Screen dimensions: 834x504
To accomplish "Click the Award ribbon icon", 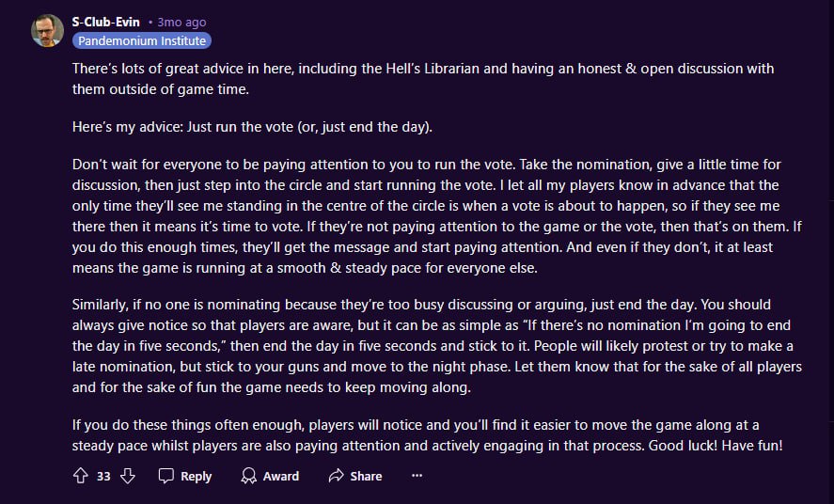I will pyautogui.click(x=248, y=476).
